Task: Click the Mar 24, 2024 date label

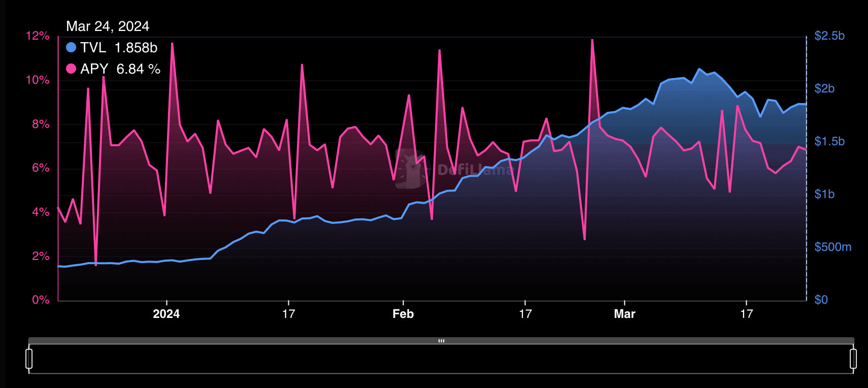Action: point(108,26)
